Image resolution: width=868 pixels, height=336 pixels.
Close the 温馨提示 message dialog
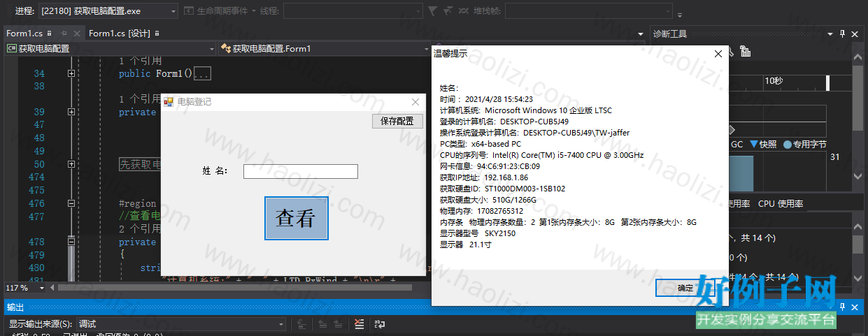point(718,54)
